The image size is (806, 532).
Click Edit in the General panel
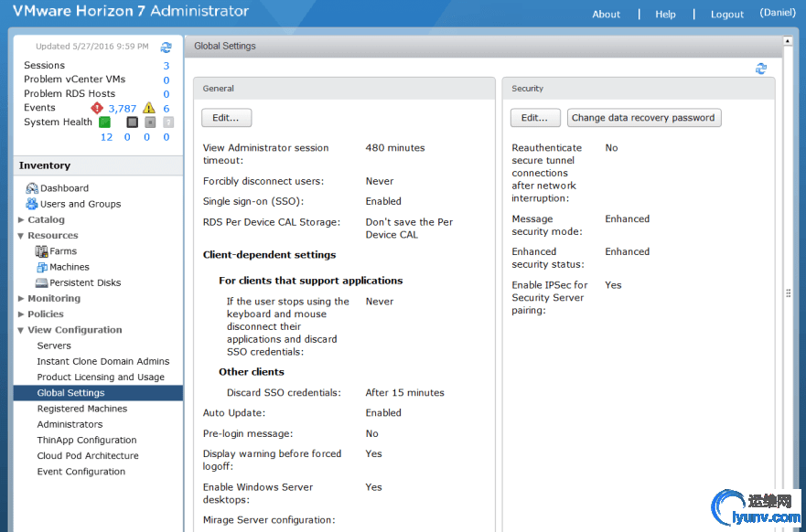pyautogui.click(x=226, y=118)
